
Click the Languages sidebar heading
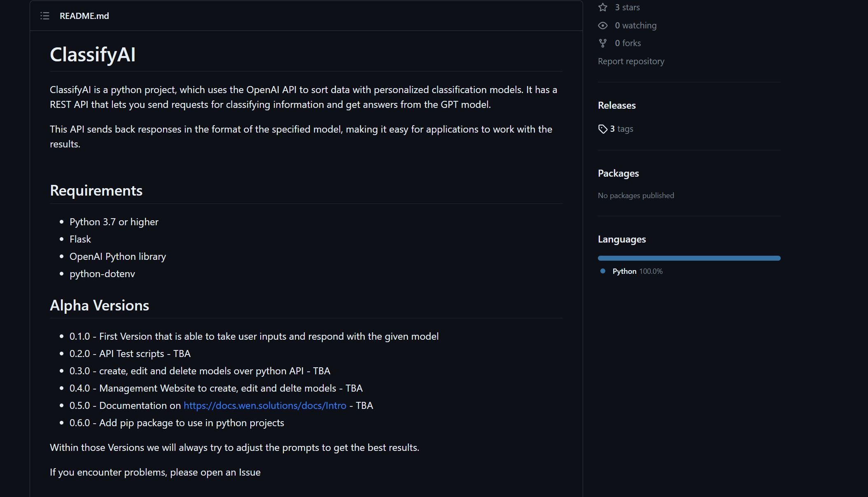point(622,239)
